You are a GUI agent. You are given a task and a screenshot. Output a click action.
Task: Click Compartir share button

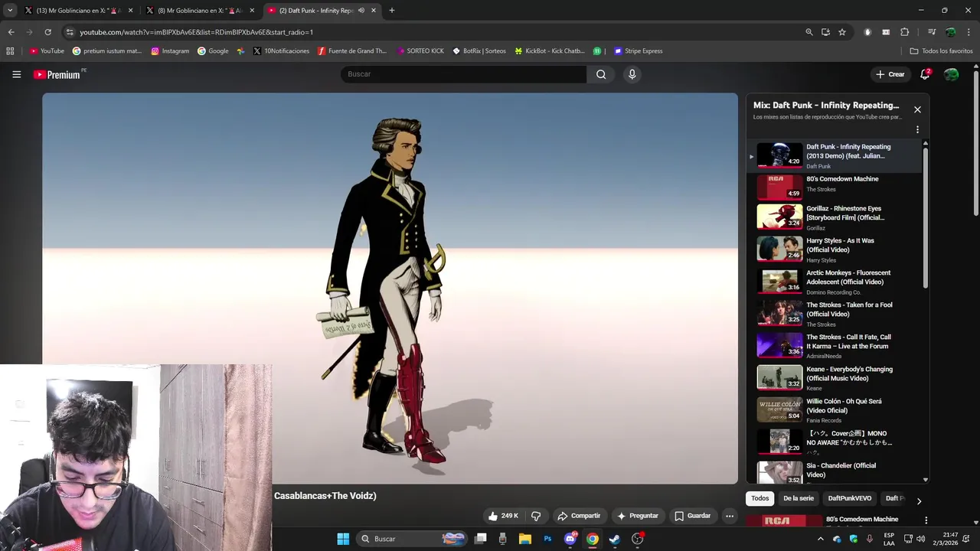(579, 516)
